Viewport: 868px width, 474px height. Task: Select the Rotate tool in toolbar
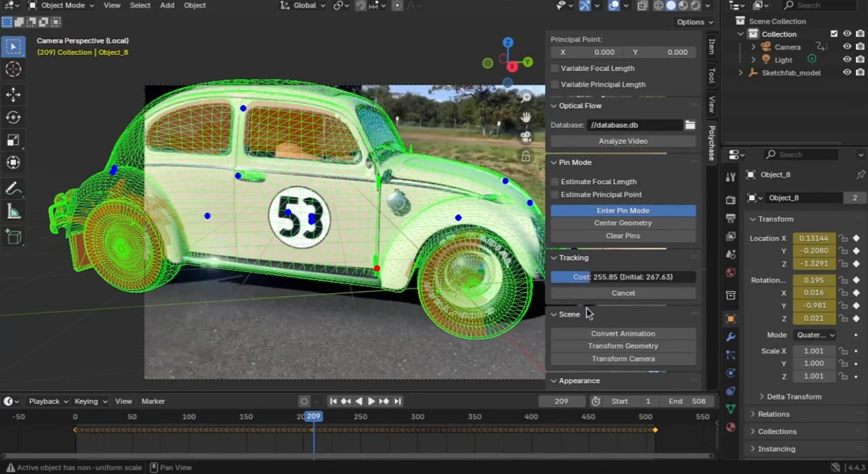click(x=13, y=118)
